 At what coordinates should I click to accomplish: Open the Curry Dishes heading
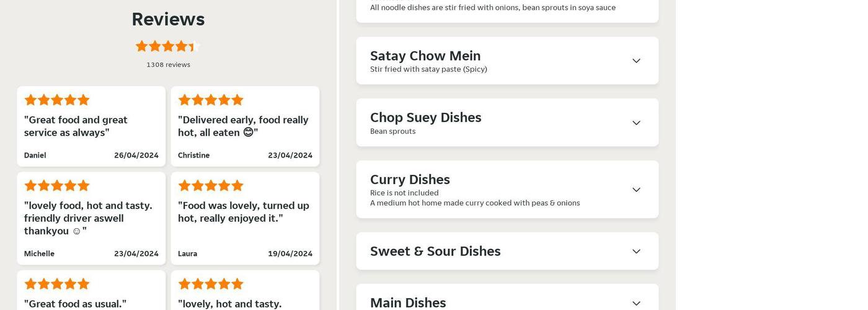tap(410, 179)
